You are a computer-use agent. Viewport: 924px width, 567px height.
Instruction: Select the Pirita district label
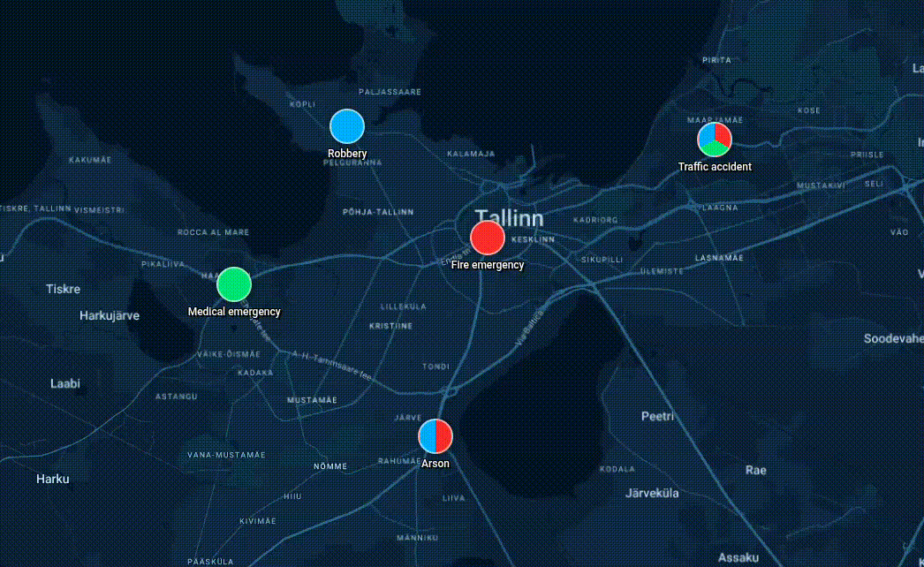(716, 60)
